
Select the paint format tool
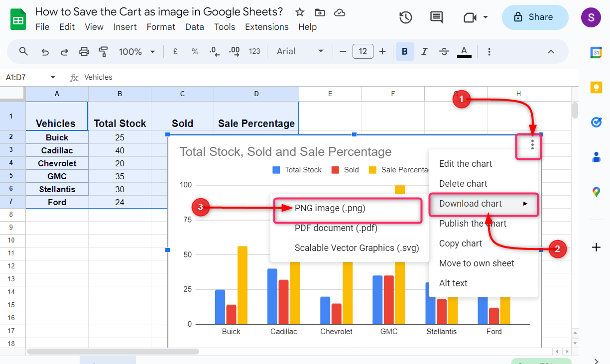click(x=103, y=51)
